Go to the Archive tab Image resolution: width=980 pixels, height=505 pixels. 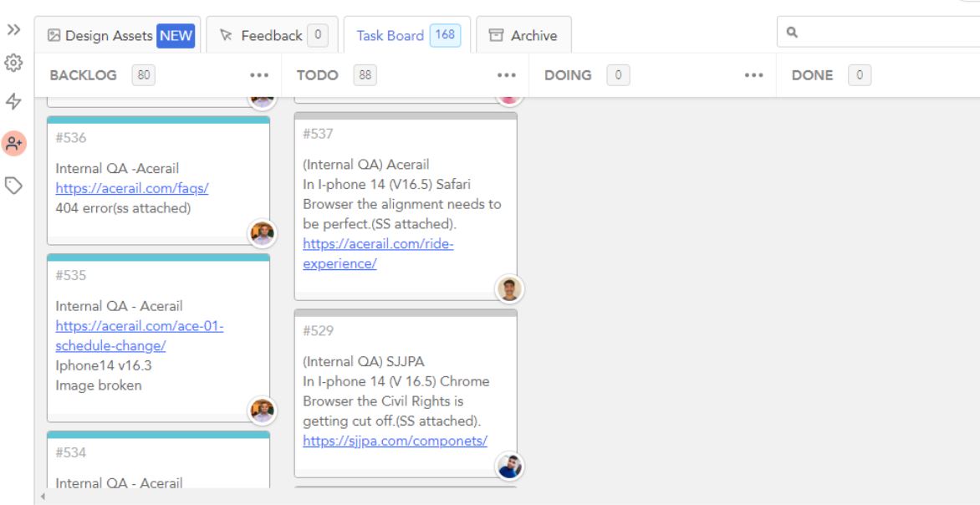pos(523,36)
